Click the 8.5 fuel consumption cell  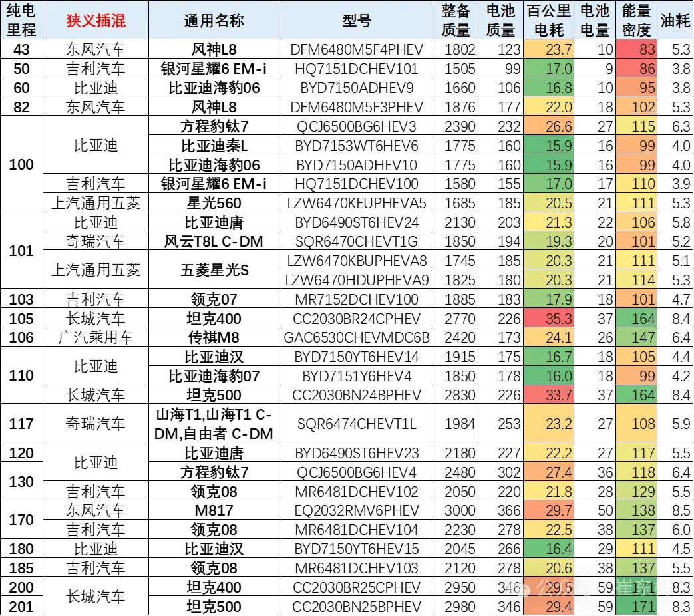tap(675, 510)
